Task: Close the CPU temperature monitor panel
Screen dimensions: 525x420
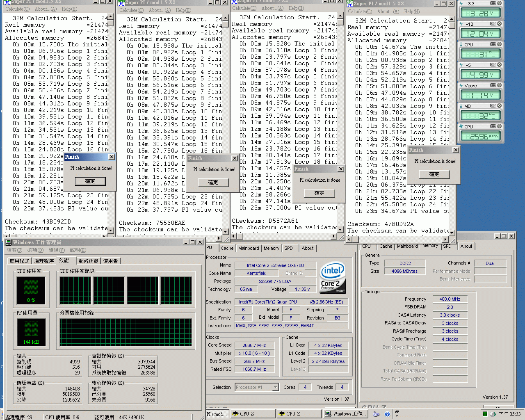Action: 499,44
